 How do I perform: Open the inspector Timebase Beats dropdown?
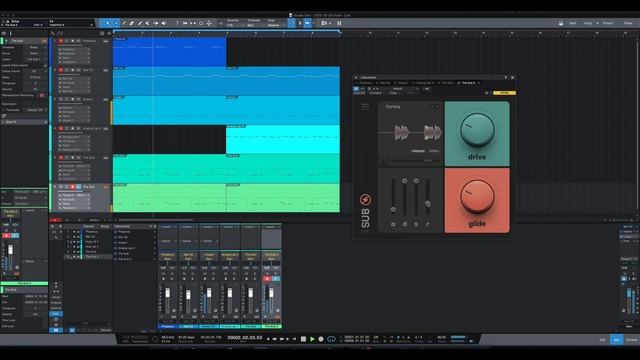point(34,47)
